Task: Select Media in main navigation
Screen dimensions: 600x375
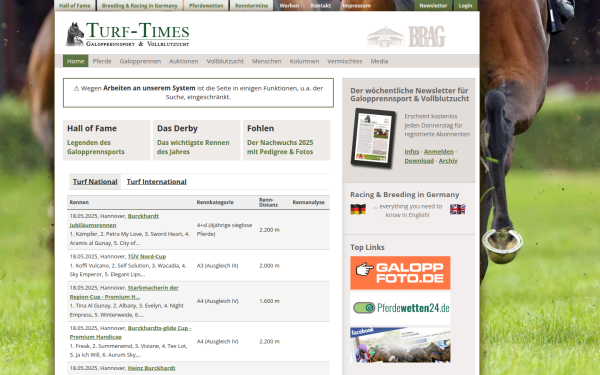Action: point(379,61)
